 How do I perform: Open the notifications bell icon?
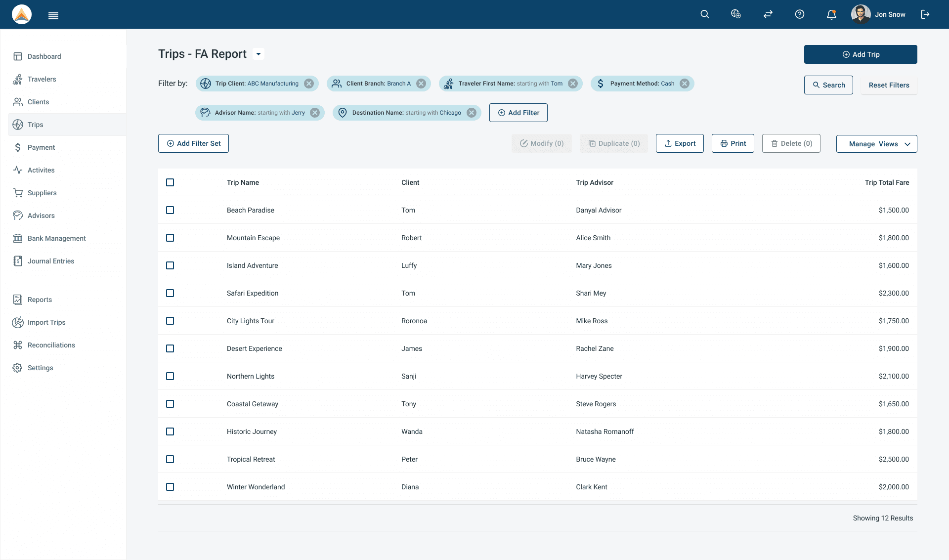(x=831, y=14)
